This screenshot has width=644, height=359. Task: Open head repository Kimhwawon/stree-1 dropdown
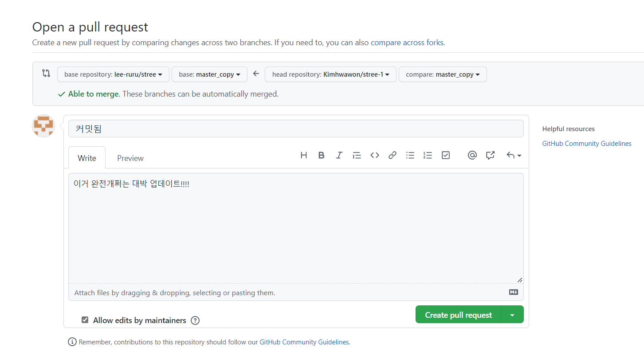pyautogui.click(x=330, y=74)
